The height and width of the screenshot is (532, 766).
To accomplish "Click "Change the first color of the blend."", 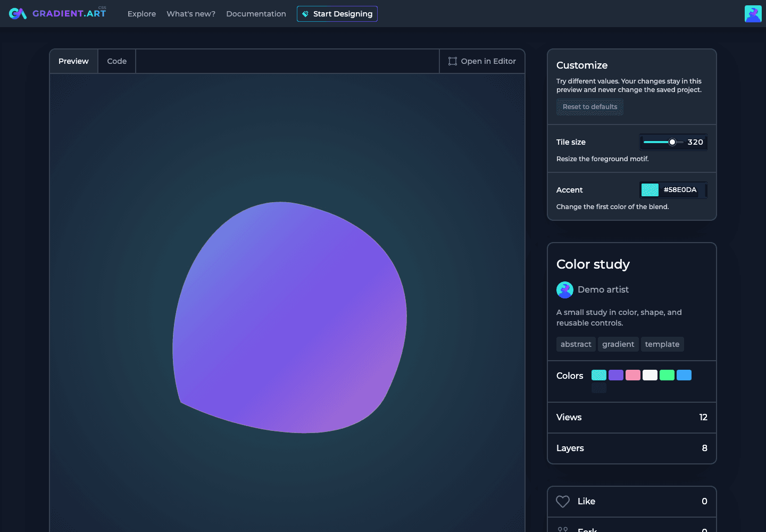I will tap(613, 207).
